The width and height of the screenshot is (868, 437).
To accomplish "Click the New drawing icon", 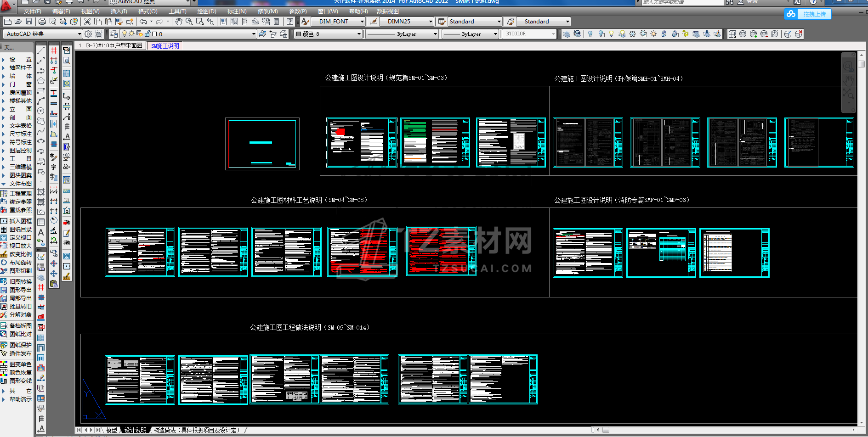I will pyautogui.click(x=8, y=22).
